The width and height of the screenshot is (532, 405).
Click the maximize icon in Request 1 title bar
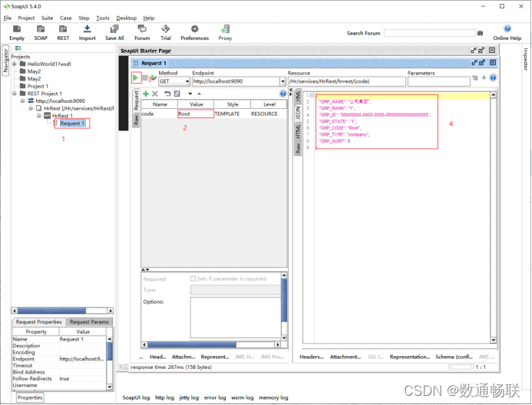482,63
